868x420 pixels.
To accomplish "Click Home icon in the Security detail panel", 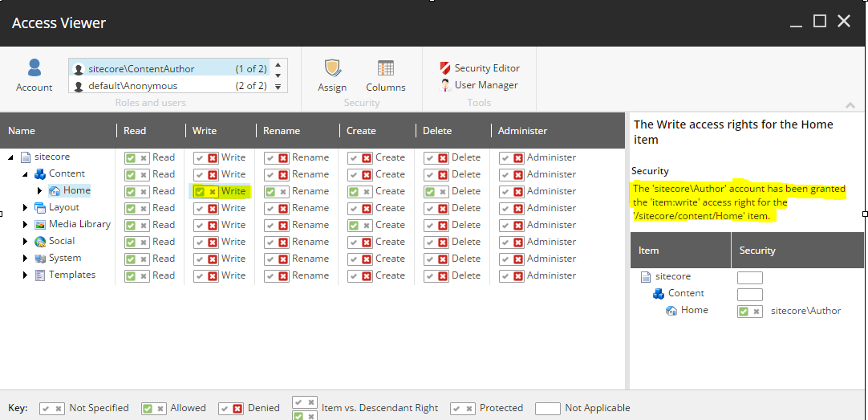I will (x=671, y=310).
